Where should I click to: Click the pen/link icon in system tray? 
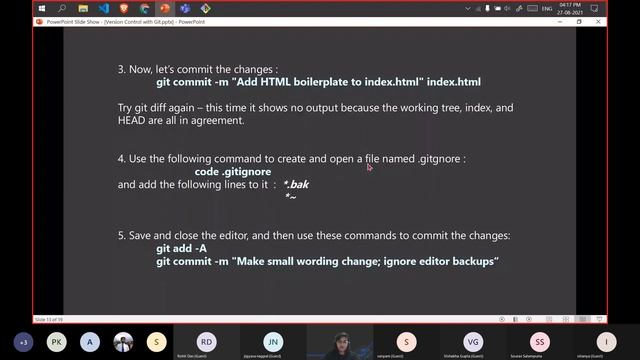click(519, 8)
